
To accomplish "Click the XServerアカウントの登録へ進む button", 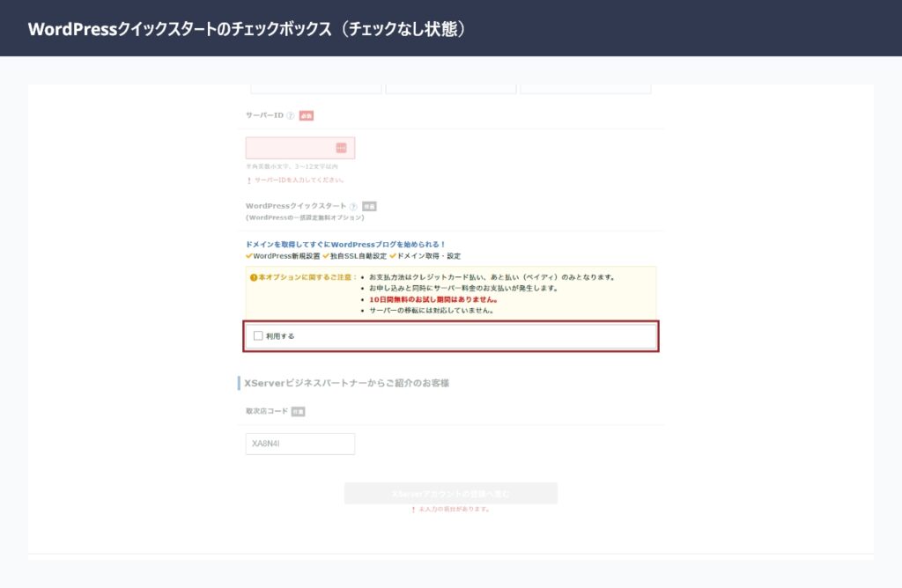I will tap(450, 494).
